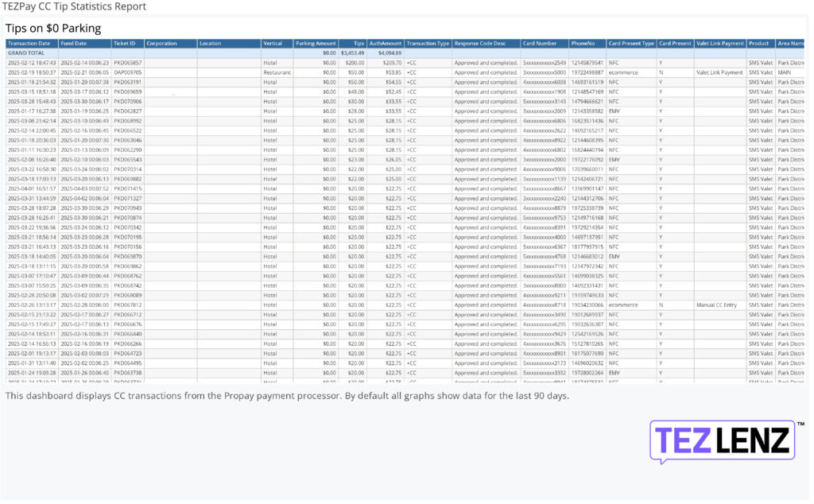Image resolution: width=814 pixels, height=504 pixels.
Task: Select the Location column header
Action: click(x=229, y=44)
